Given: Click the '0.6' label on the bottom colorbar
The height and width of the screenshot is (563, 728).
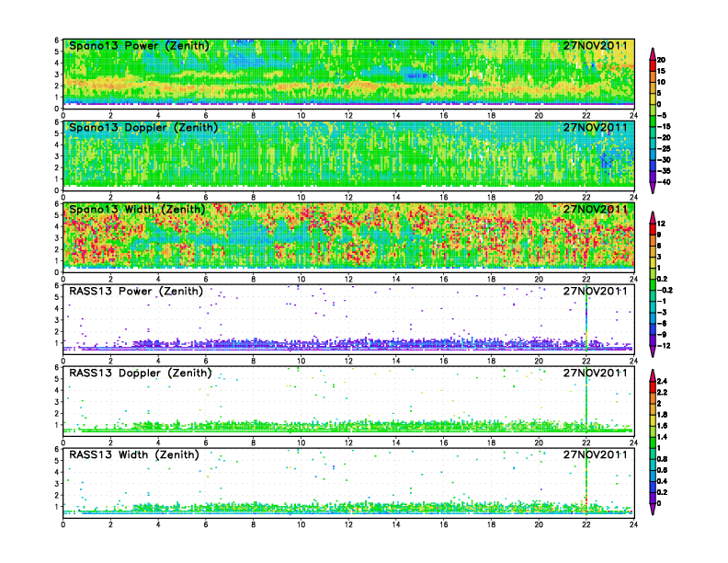Looking at the screenshot, I should [x=663, y=470].
